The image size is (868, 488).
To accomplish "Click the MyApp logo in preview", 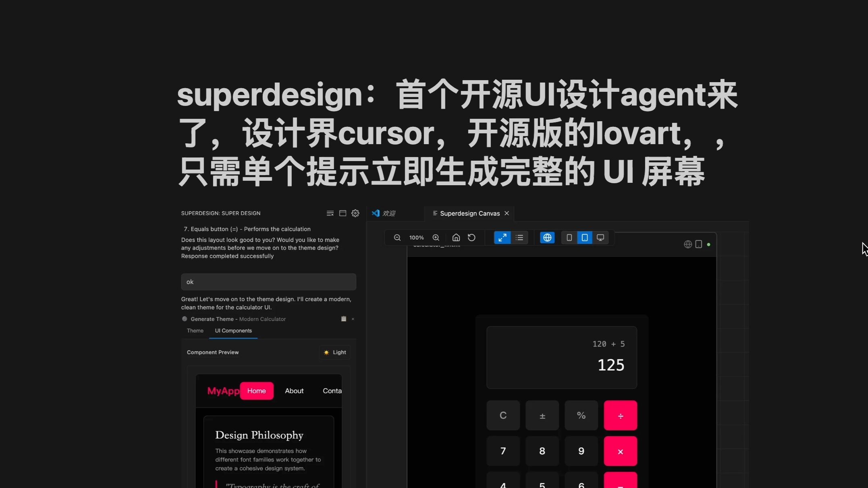I will click(223, 391).
